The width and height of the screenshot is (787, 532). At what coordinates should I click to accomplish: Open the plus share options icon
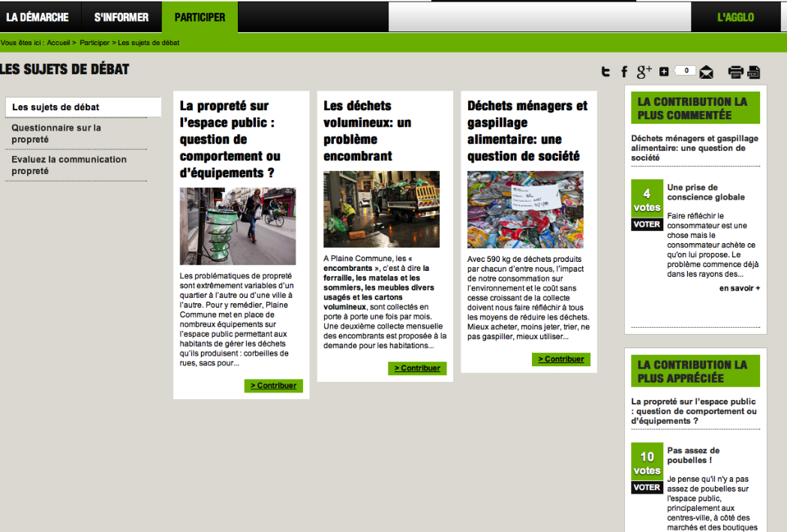[x=663, y=72]
